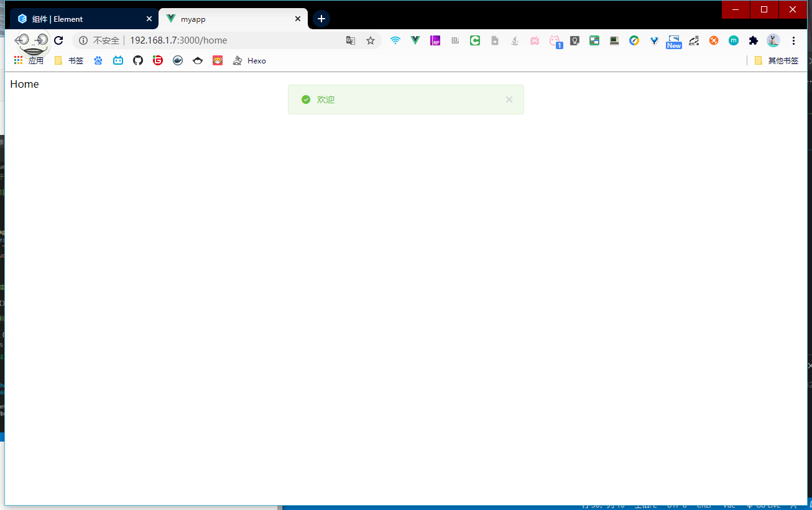812x510 pixels.
Task: Click the Vue.js devtools extension icon
Action: 415,40
